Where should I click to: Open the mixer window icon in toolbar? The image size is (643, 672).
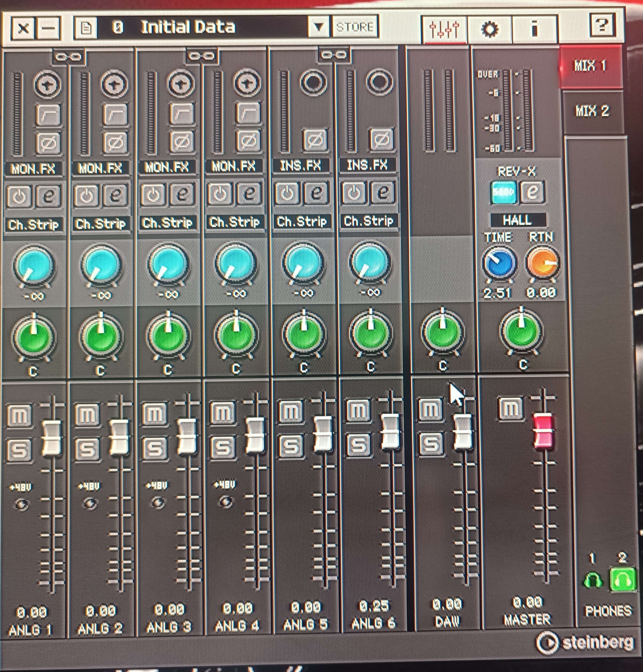tap(444, 29)
